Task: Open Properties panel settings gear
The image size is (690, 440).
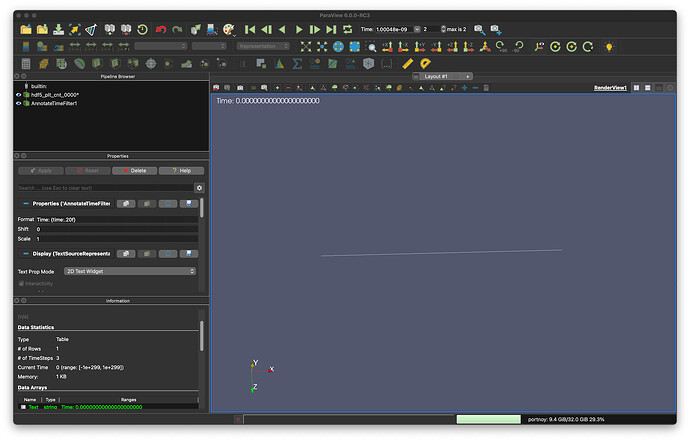Action: (x=199, y=188)
